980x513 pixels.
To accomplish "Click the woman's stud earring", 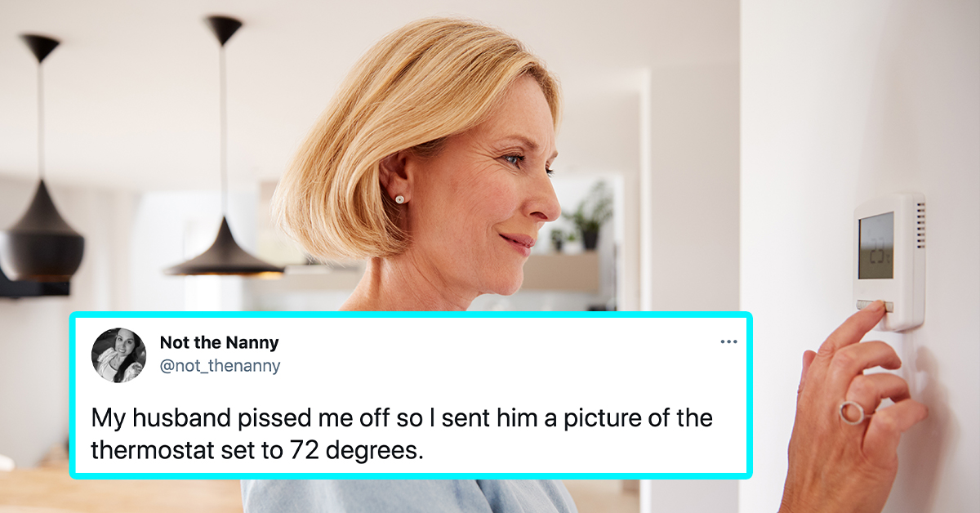I will [400, 199].
